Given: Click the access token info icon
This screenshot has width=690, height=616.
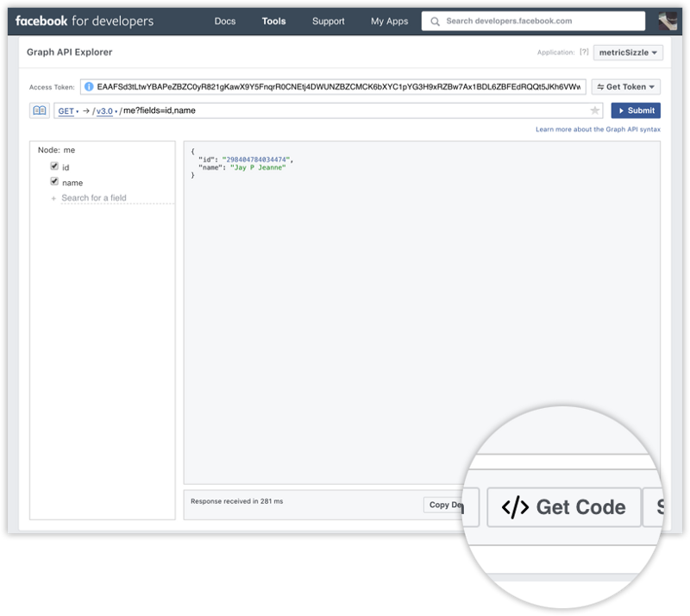Looking at the screenshot, I should 89,87.
